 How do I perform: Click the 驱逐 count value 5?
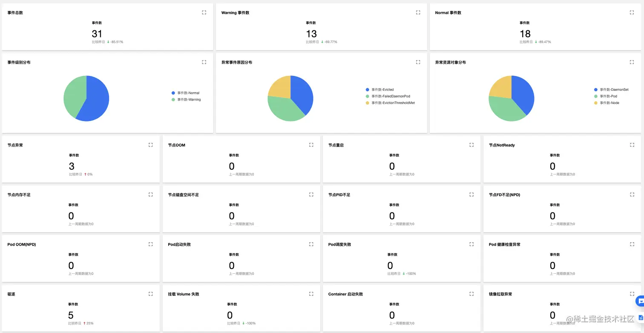point(71,315)
